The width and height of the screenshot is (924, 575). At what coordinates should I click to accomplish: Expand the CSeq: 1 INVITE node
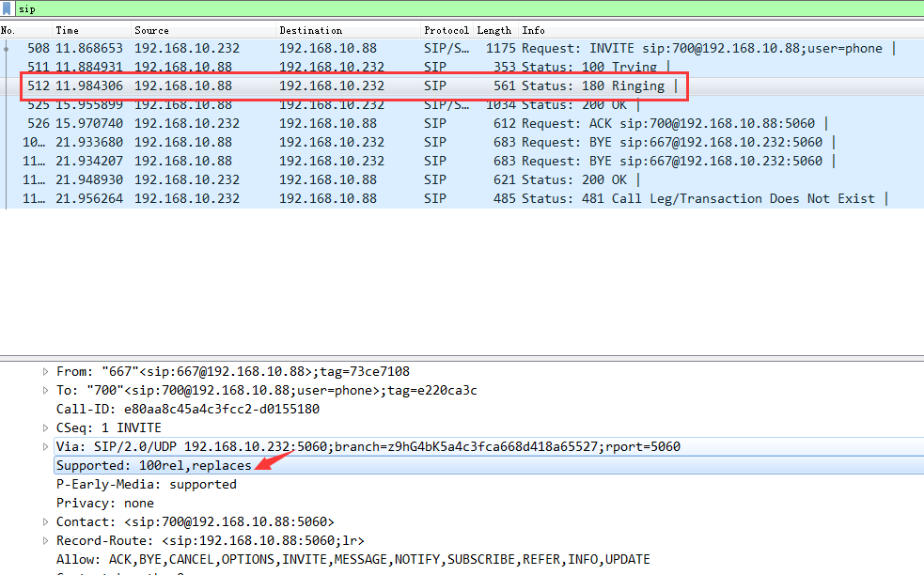[45, 428]
